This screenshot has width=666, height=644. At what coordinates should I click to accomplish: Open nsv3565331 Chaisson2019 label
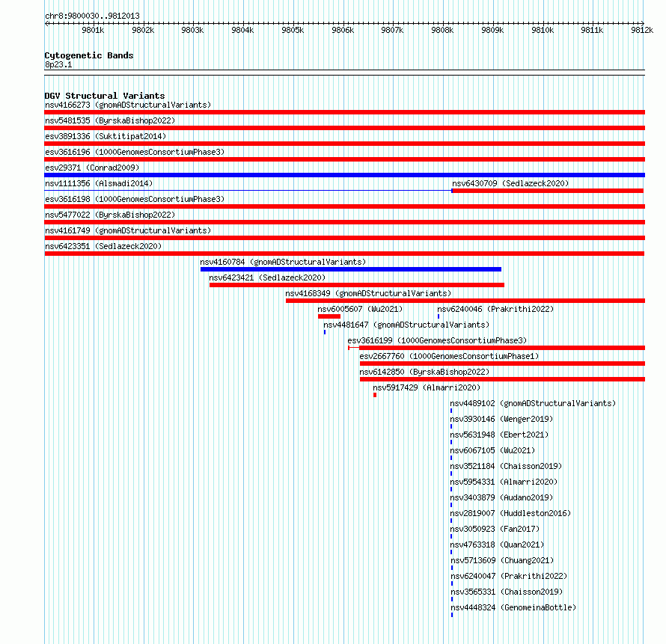507,592
